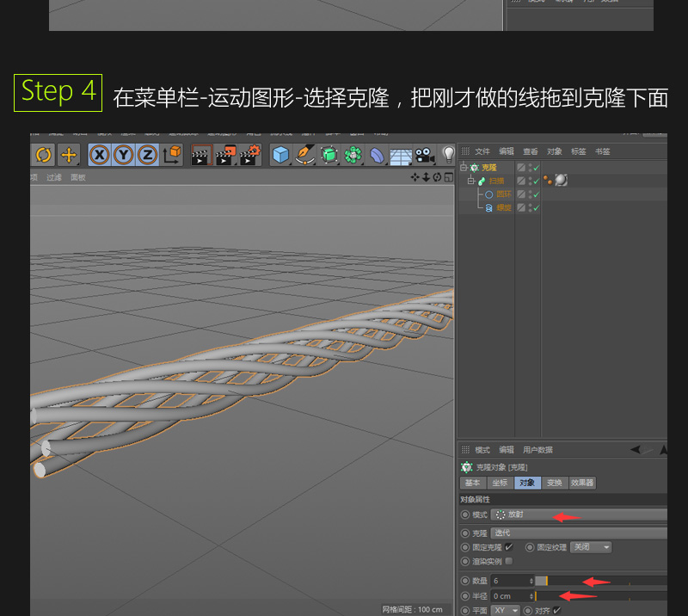Click viewport zoom-camera navigation icon
Screen dimensions: 688x616
(426, 177)
